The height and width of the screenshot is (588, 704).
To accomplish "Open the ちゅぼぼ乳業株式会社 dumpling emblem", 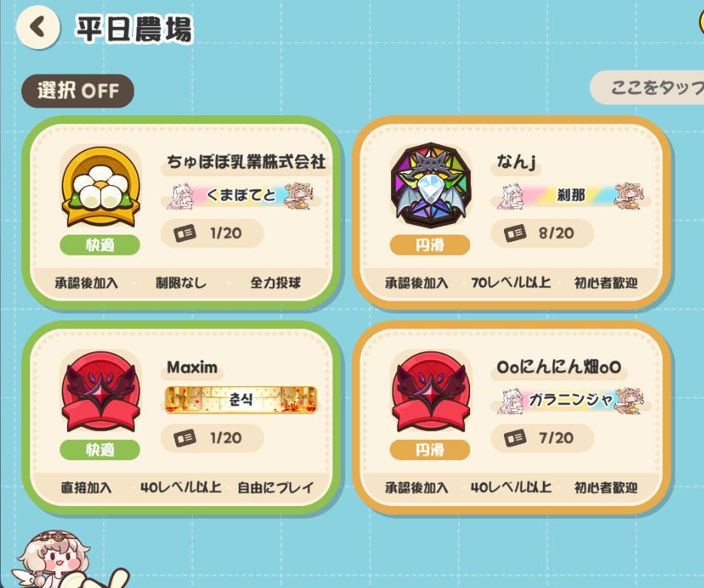I will click(101, 188).
